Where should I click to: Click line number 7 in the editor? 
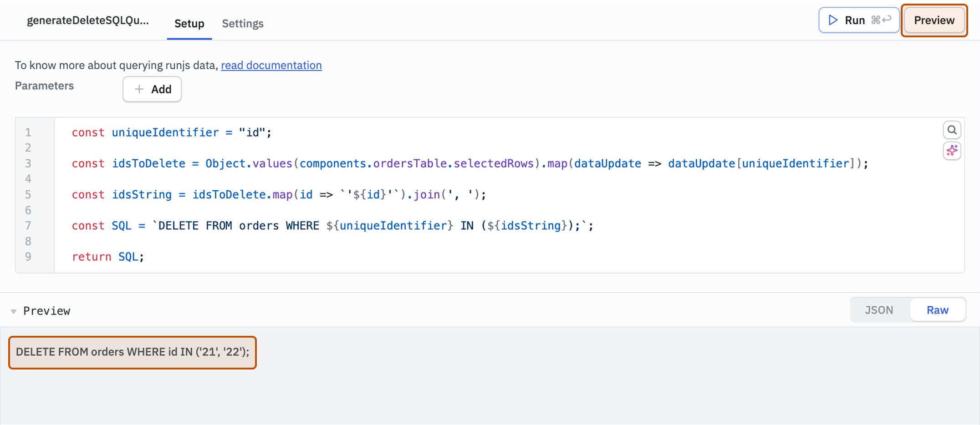click(x=28, y=226)
